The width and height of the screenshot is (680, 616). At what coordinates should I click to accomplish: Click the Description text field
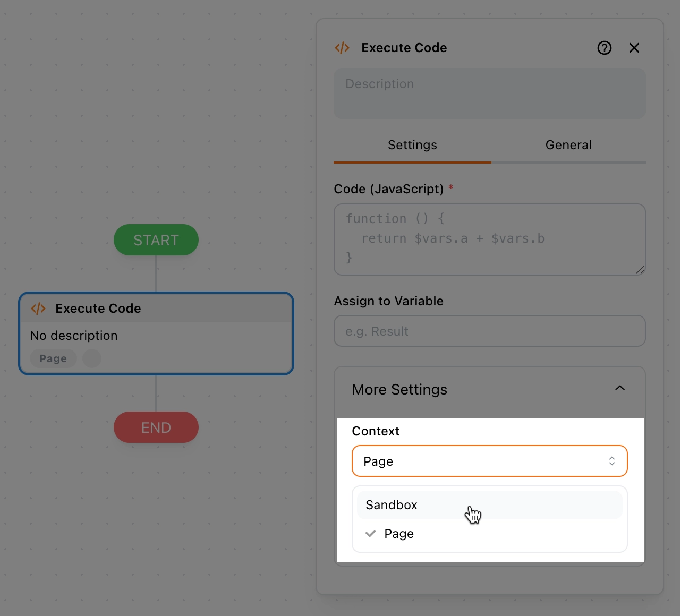point(489,93)
